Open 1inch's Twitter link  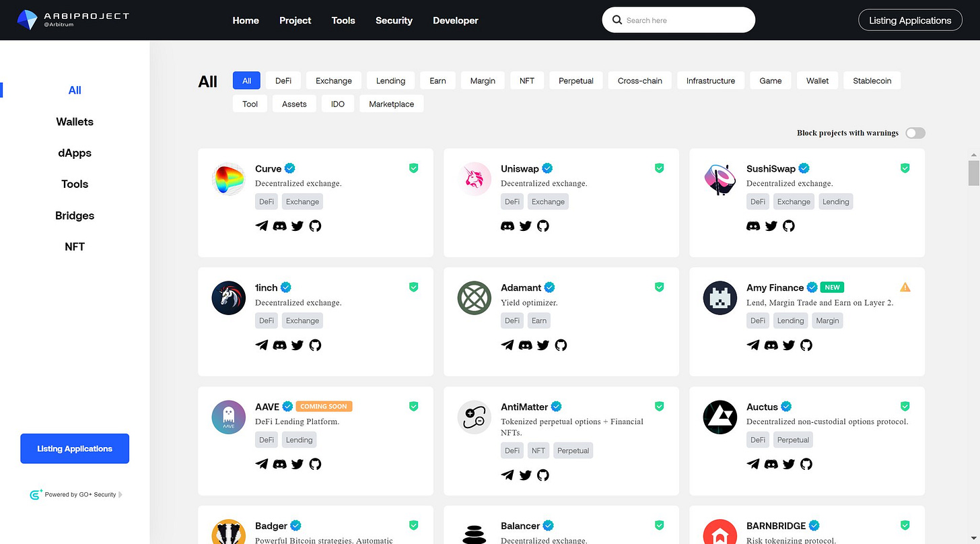tap(297, 345)
